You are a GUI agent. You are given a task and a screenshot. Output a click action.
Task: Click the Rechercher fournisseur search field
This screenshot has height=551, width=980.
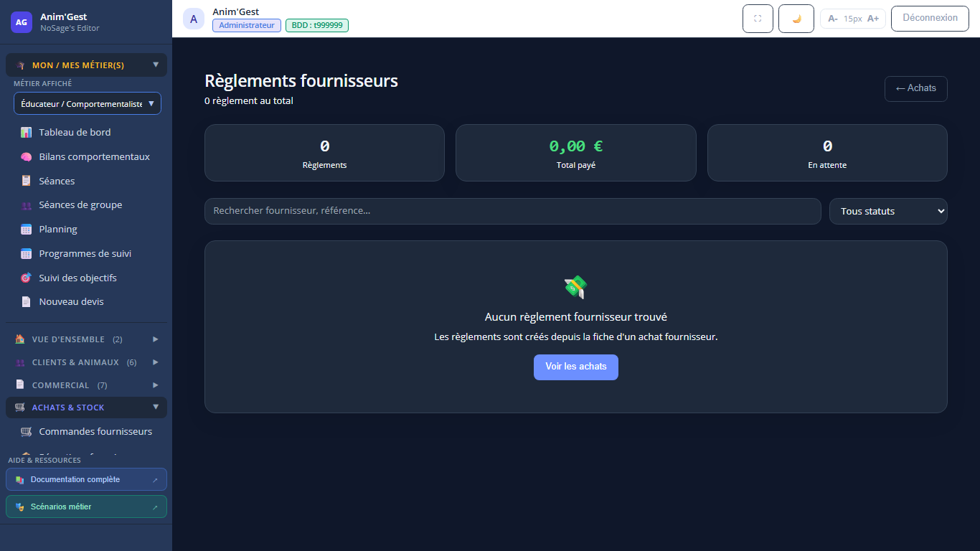pyautogui.click(x=513, y=211)
